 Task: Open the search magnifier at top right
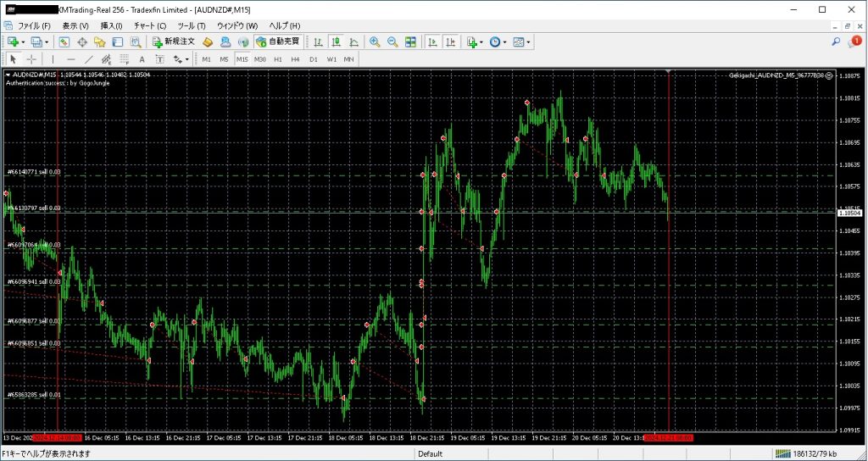pyautogui.click(x=836, y=42)
